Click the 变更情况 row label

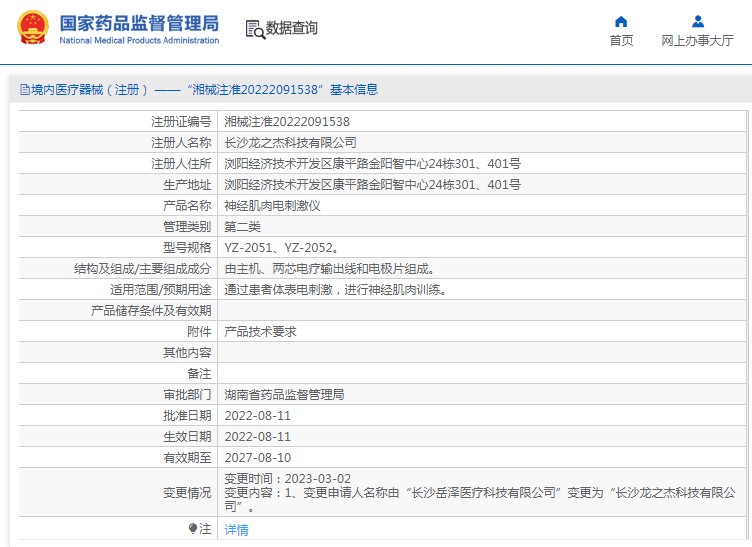tap(187, 492)
